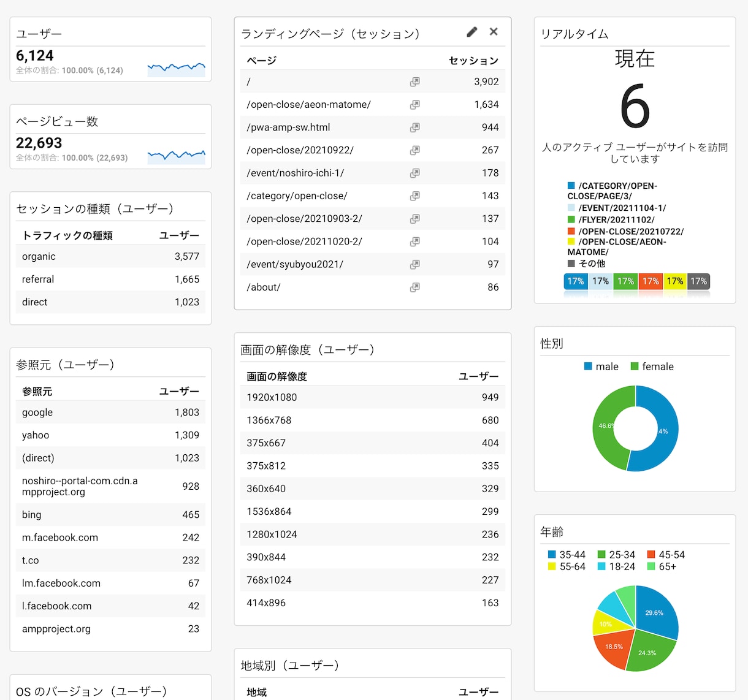The width and height of the screenshot is (748, 700).
Task: Click the ページビュー数 sparkline chart
Action: 177,156
